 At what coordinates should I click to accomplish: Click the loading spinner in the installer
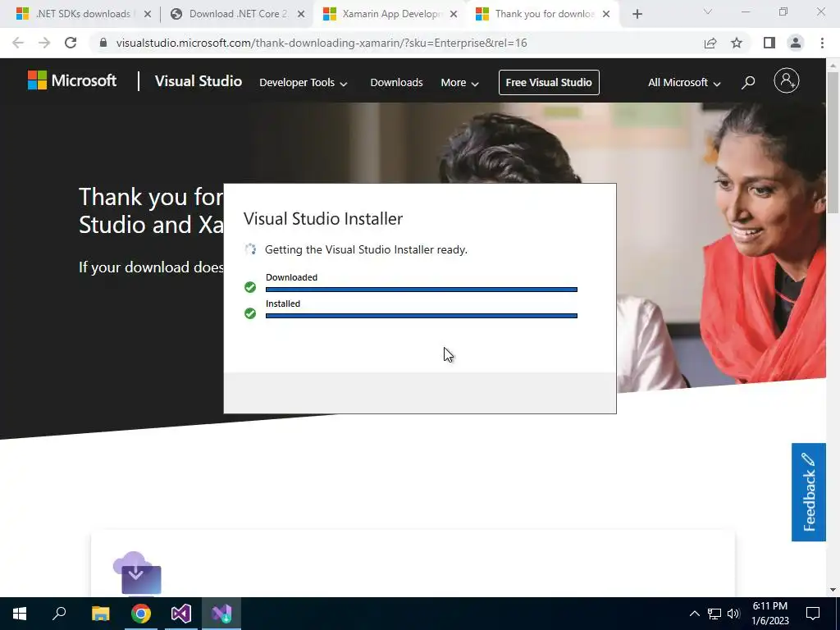[250, 249]
